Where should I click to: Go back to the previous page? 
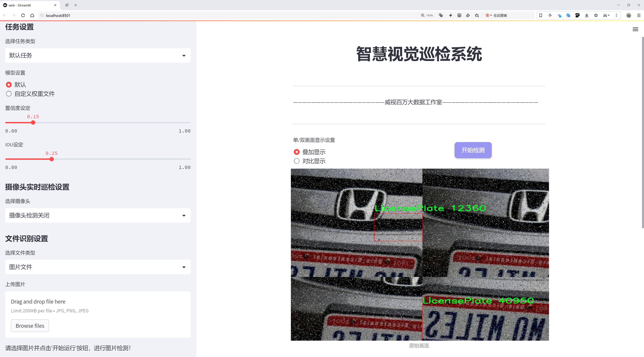pos(5,15)
